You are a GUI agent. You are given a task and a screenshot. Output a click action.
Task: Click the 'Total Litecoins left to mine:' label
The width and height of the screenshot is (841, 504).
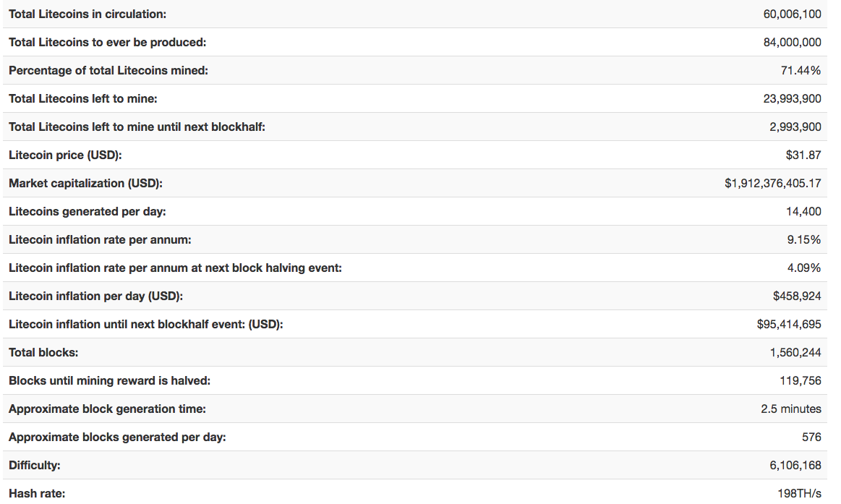(x=83, y=99)
